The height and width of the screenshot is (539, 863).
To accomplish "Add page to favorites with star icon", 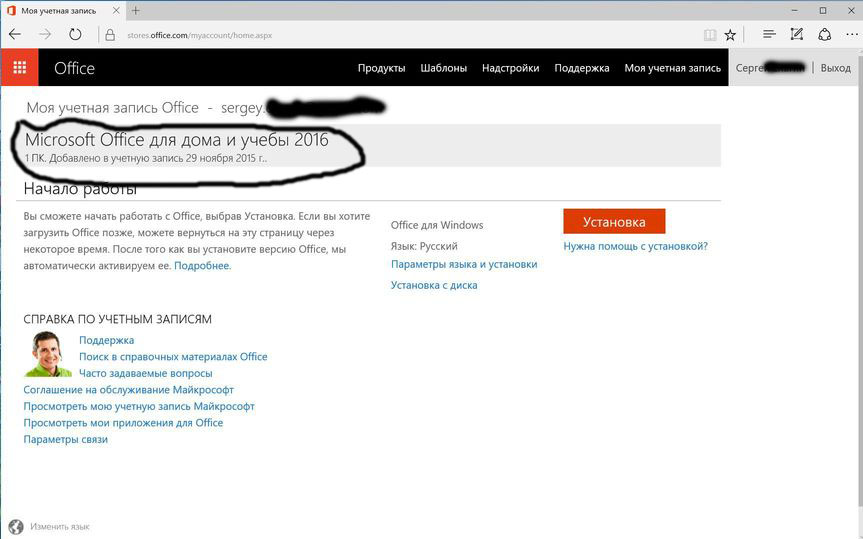I will pyautogui.click(x=730, y=34).
